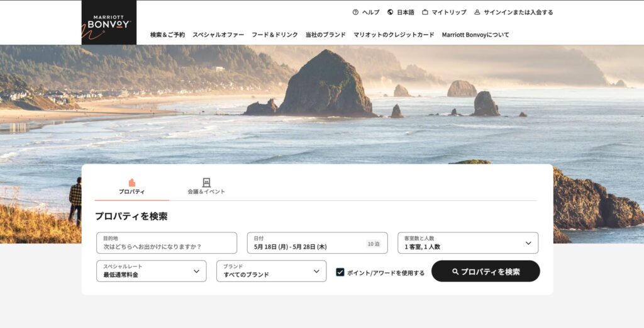Screen dimensions: 644x328
Task: Click the sign-in person icon
Action: [x=477, y=12]
